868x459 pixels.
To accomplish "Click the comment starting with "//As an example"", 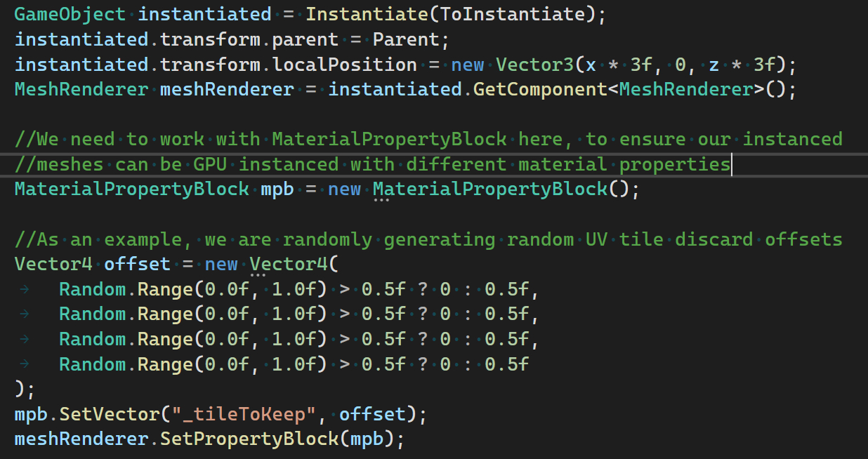I will 428,239.
